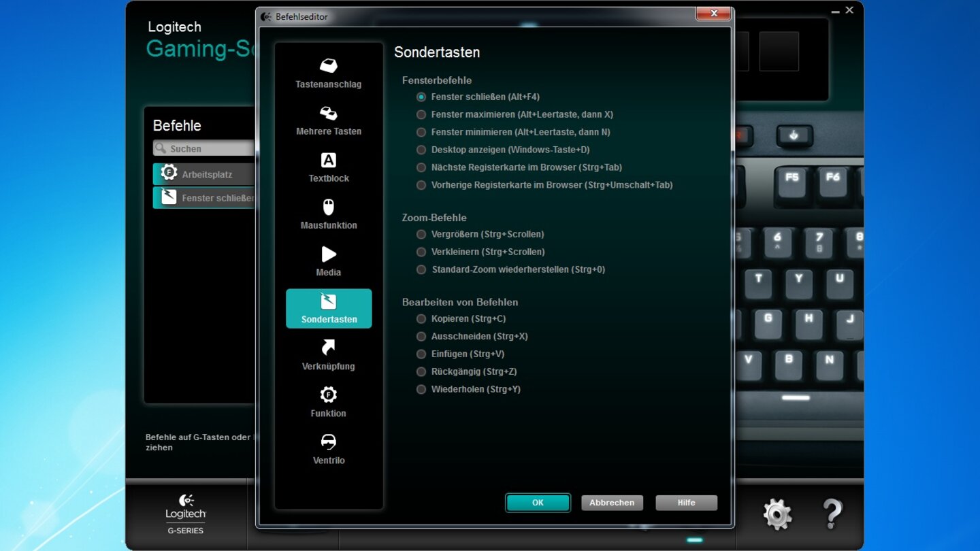Click the 'Zoom-Befehle' section heading
The width and height of the screenshot is (980, 551).
coord(434,218)
